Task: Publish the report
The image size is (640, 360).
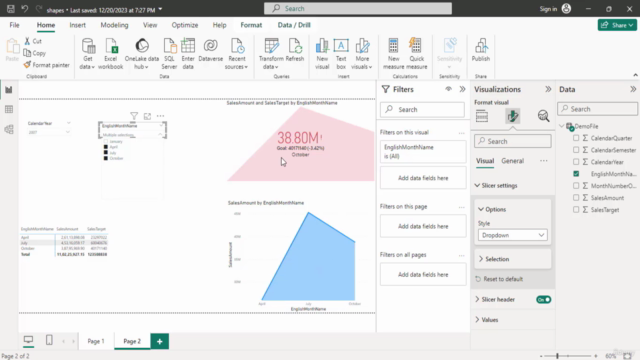Action: point(481,51)
